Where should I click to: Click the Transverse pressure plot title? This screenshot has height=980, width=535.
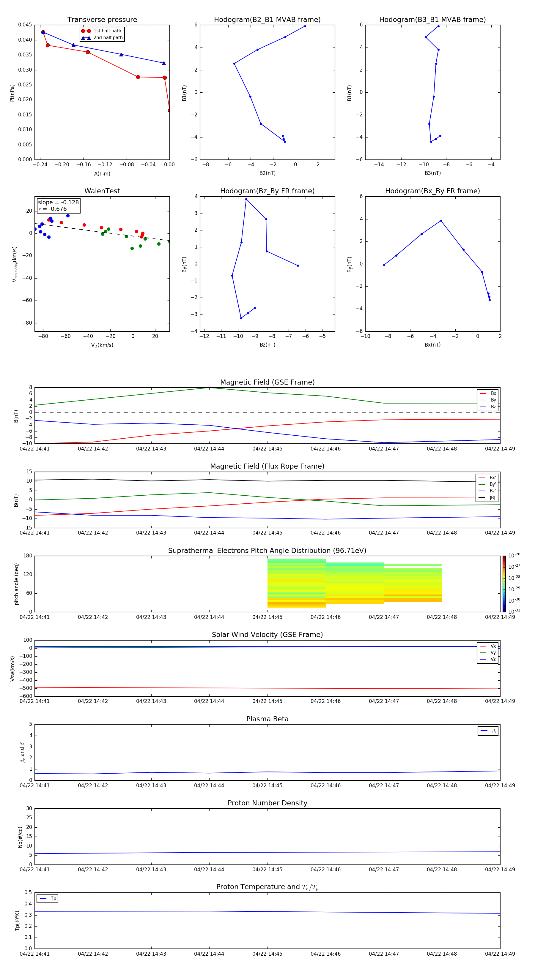(x=102, y=19)
